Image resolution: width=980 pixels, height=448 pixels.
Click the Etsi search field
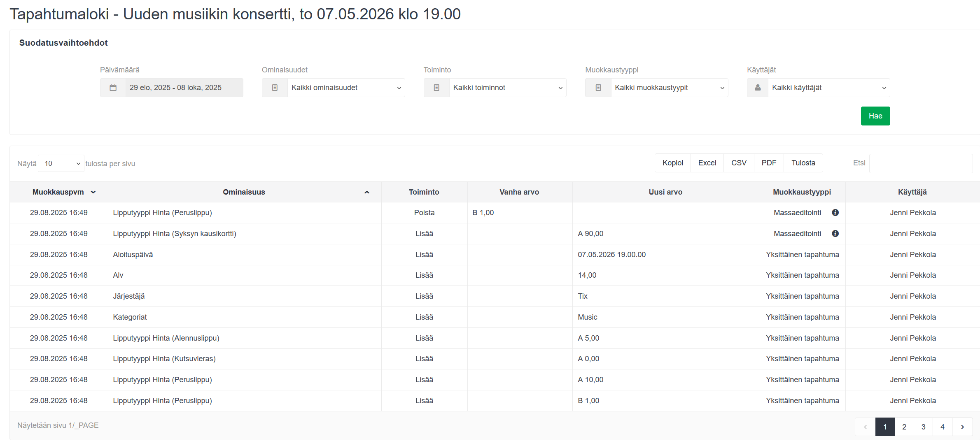(x=921, y=163)
